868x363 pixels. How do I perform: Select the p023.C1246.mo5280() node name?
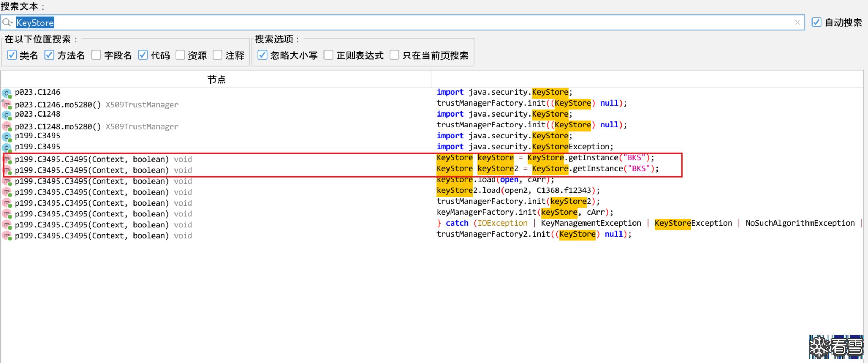[58, 105]
